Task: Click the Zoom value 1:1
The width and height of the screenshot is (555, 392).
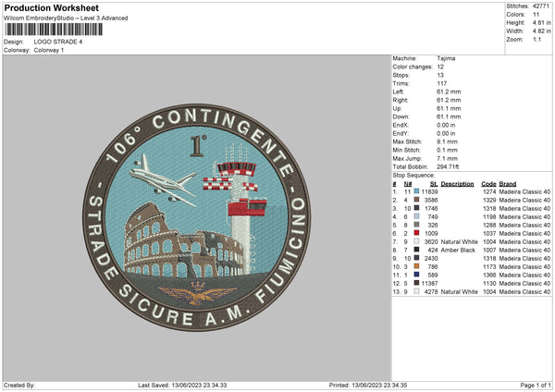Action: (x=536, y=39)
